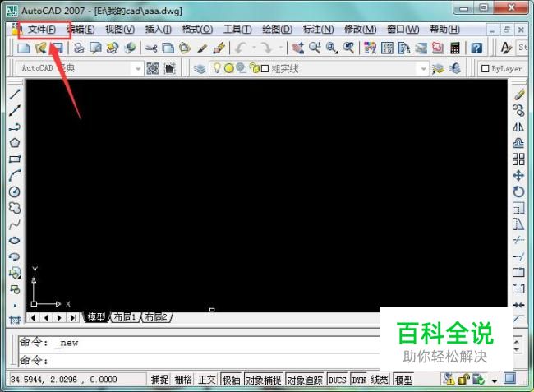This screenshot has height=392, width=534.
Task: Toggle 捕捉 snap mode
Action: (x=159, y=380)
